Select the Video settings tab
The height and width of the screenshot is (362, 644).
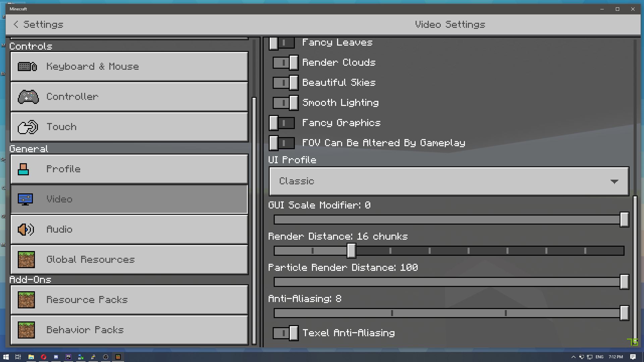pyautogui.click(x=129, y=199)
